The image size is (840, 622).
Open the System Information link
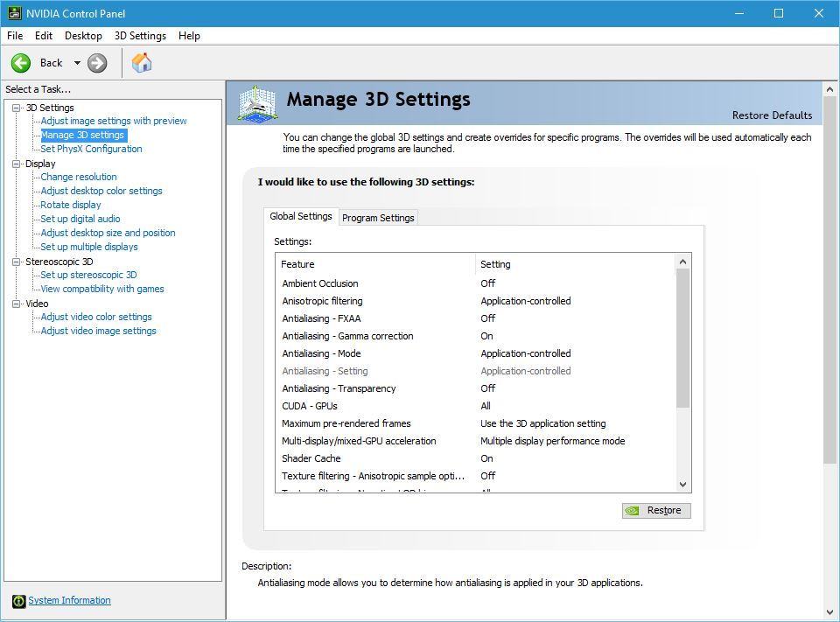click(x=70, y=601)
